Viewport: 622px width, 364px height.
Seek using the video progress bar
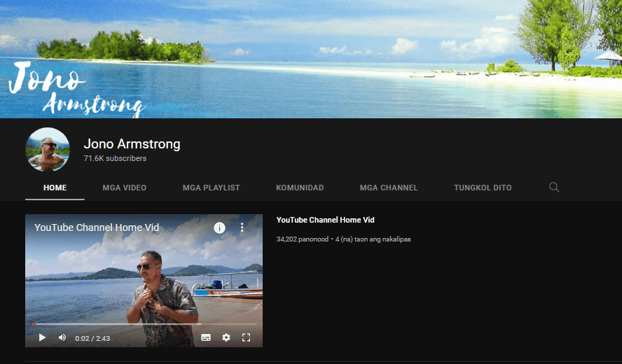[144, 324]
